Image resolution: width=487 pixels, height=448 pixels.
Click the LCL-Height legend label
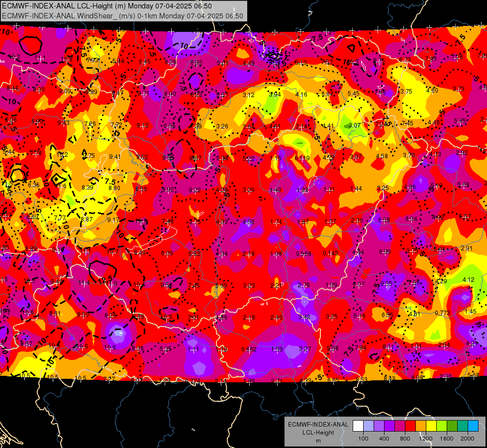(x=318, y=433)
